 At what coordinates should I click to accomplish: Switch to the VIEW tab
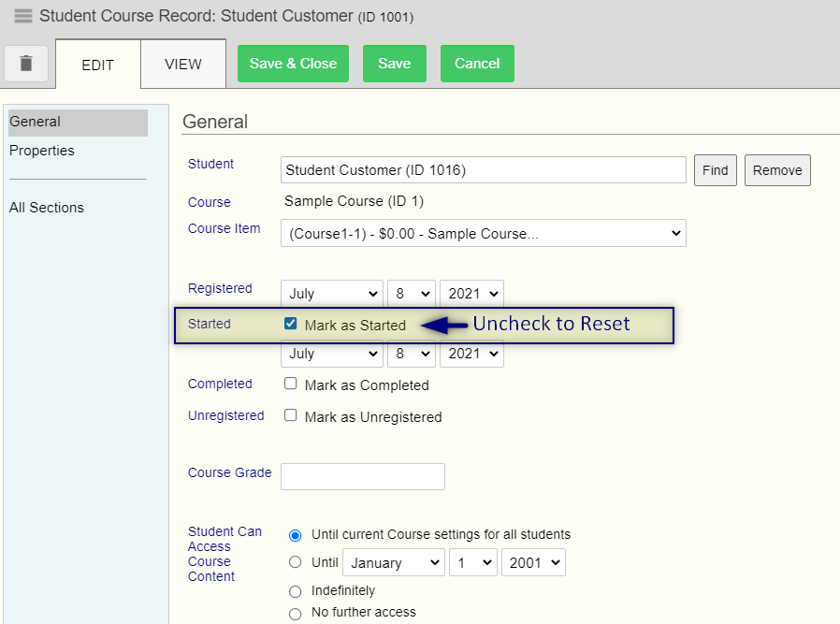point(183,65)
